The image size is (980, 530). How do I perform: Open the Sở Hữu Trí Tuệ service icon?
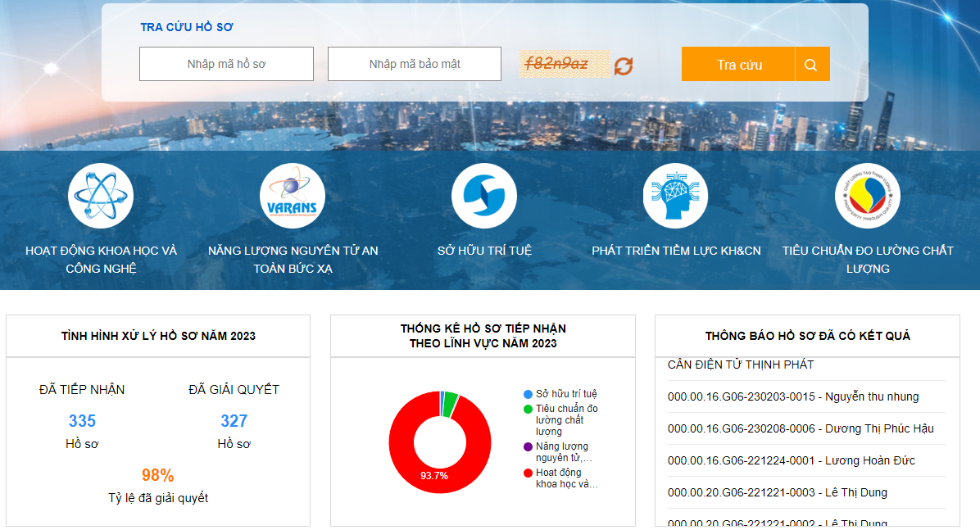click(x=483, y=195)
